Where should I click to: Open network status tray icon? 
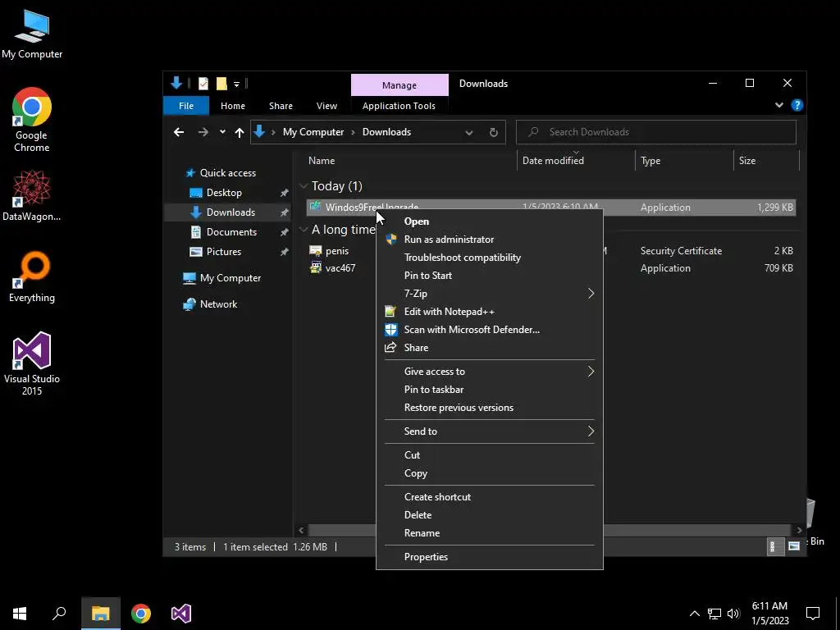(x=714, y=614)
